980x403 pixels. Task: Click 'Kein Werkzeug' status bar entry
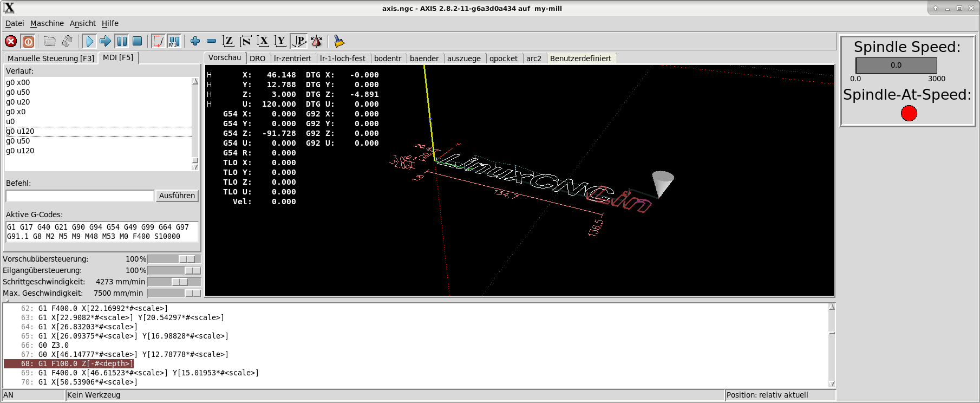coord(395,395)
